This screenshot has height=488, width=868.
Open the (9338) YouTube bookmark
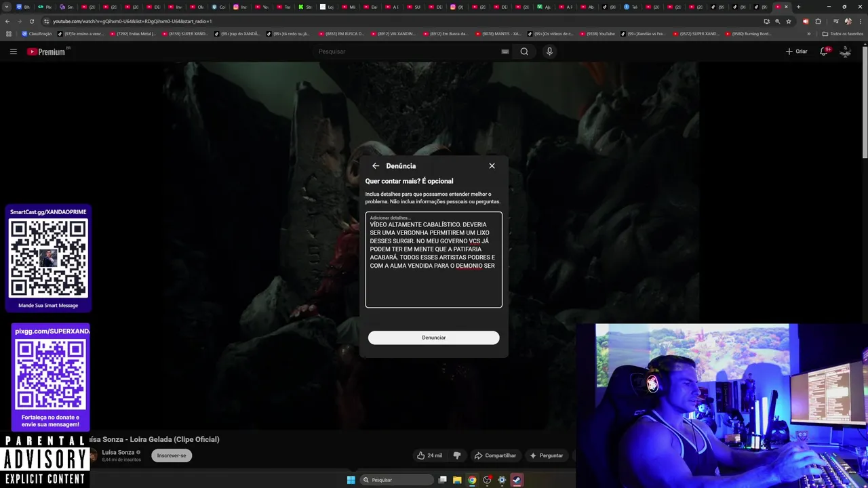coord(597,33)
